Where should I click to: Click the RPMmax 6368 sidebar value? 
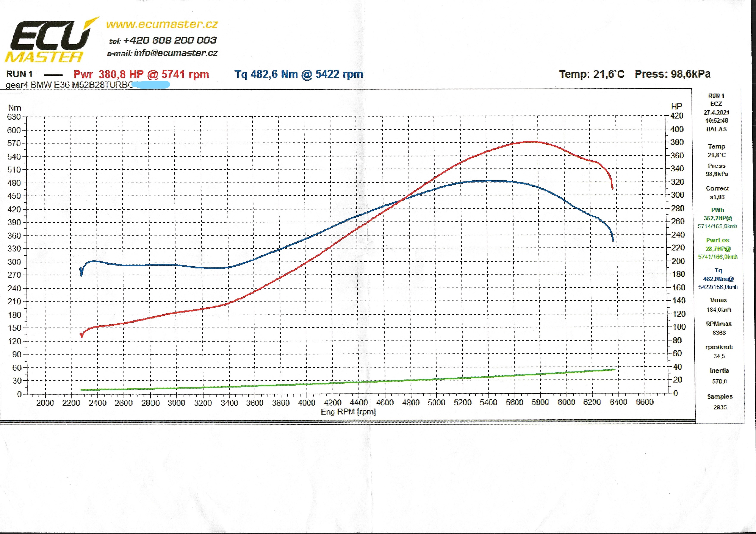tap(719, 333)
